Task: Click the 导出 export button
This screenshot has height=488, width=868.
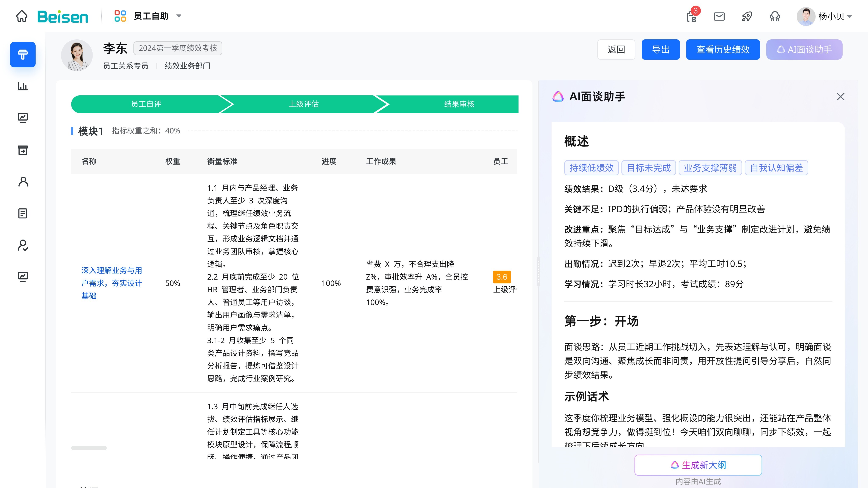Action: [660, 50]
